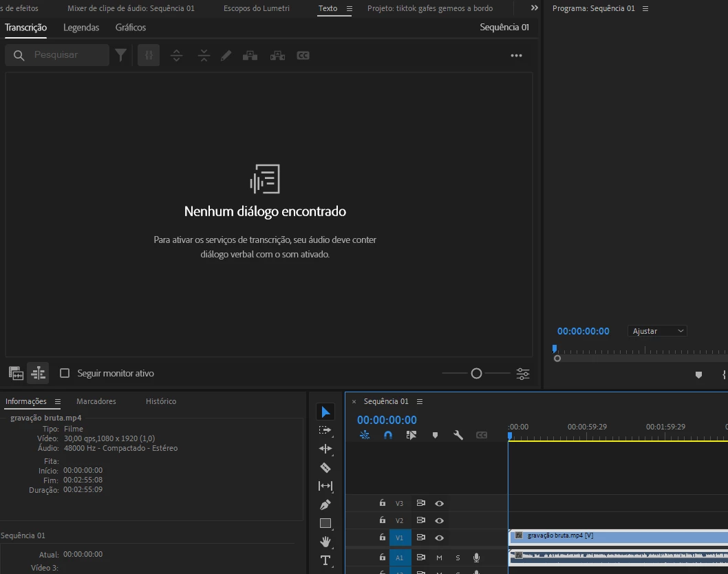
Task: Toggle timeline snapping magnet icon
Action: [388, 435]
